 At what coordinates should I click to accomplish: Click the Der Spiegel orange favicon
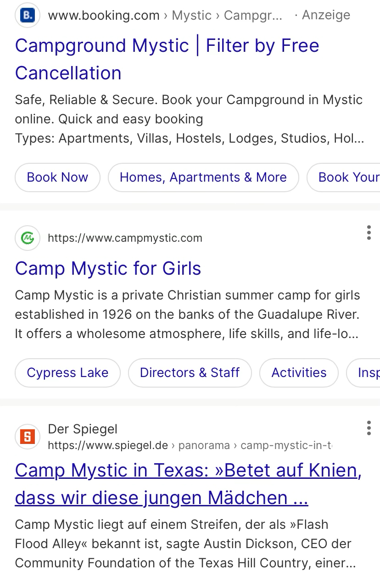coord(28,437)
